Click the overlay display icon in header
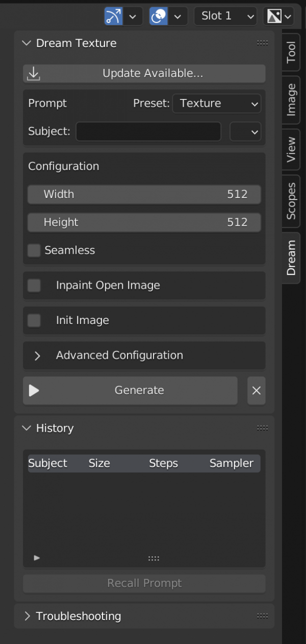The width and height of the screenshot is (306, 644). (159, 16)
